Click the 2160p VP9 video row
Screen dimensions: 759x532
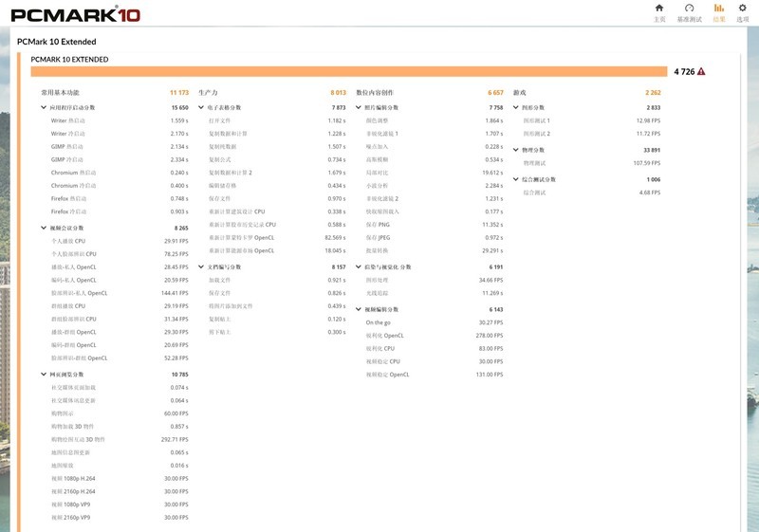tap(120, 518)
